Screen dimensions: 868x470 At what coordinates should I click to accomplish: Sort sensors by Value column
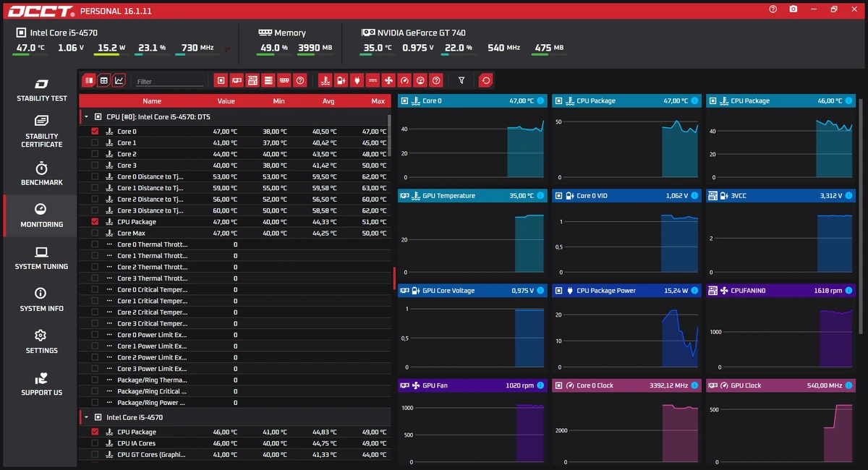(x=226, y=101)
